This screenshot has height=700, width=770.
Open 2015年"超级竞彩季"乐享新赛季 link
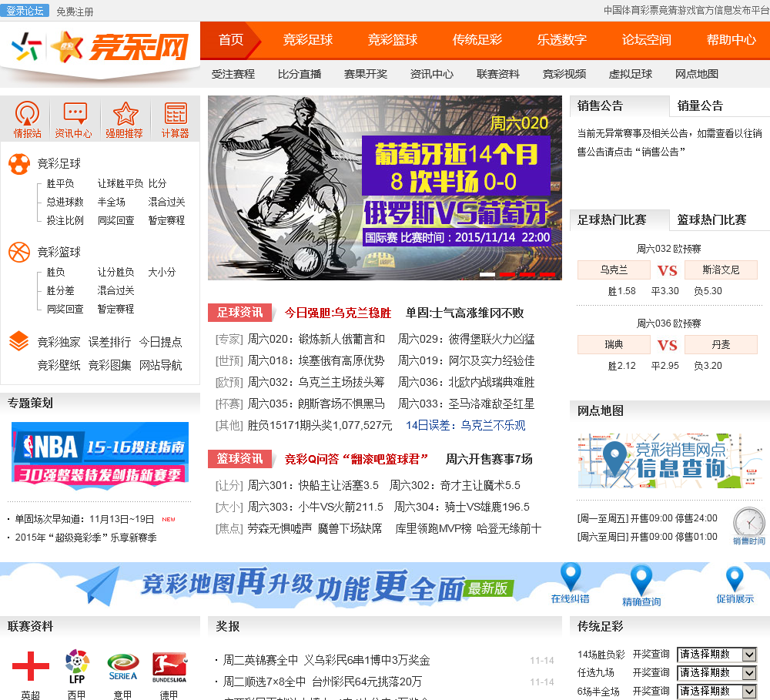86,538
